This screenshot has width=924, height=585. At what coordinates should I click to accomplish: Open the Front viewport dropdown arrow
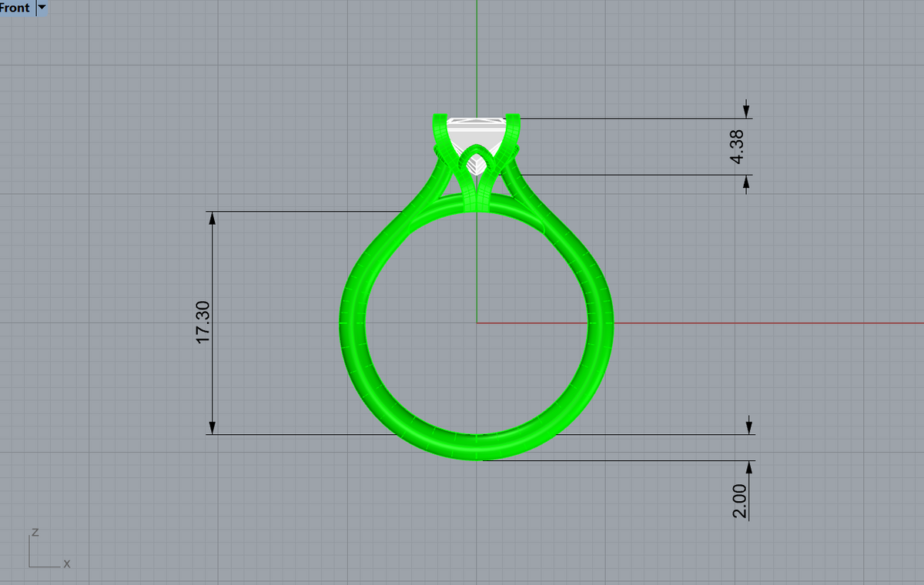pos(42,8)
